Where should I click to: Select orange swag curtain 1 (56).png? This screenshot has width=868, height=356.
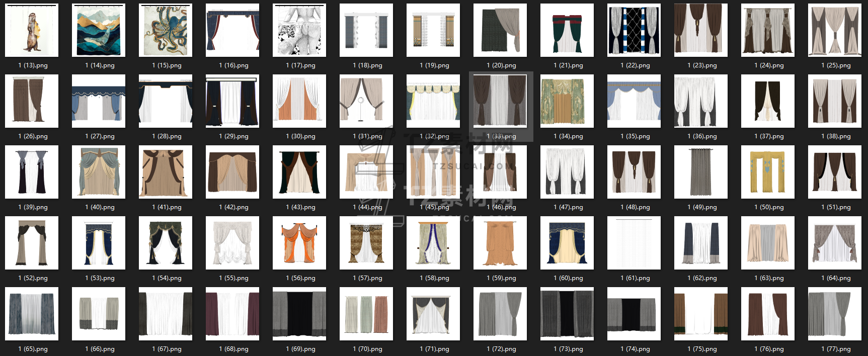click(299, 243)
